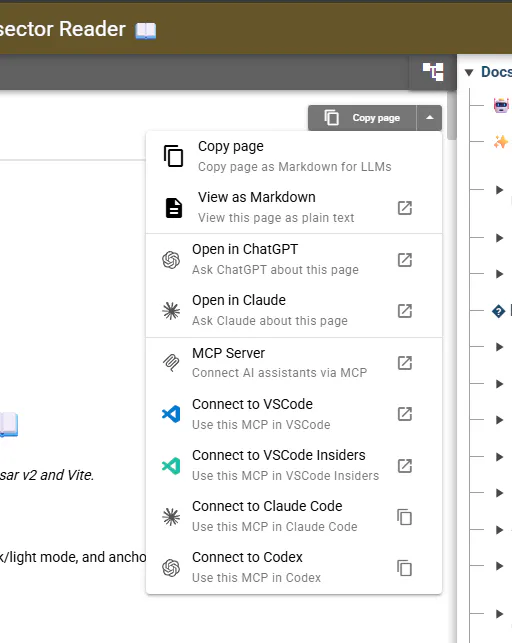
Task: Open the MCP Server menu entry
Action: click(294, 363)
